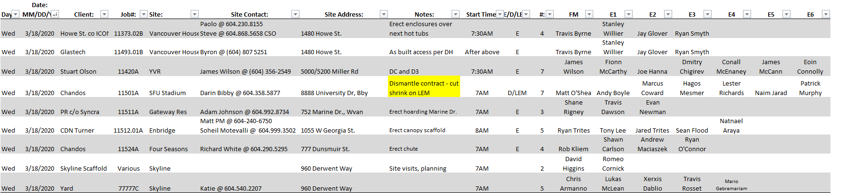This screenshot has width=868, height=193.
Task: Open the Client column filter dropdown
Action: point(105,14)
